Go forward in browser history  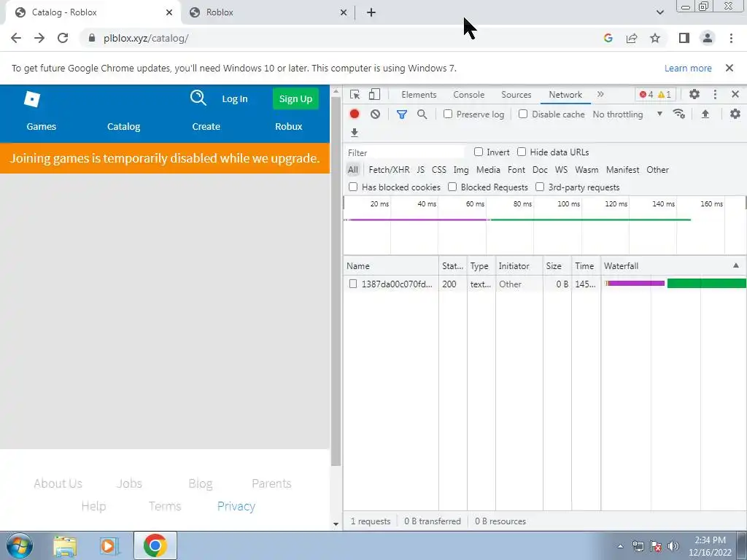pyautogui.click(x=39, y=38)
